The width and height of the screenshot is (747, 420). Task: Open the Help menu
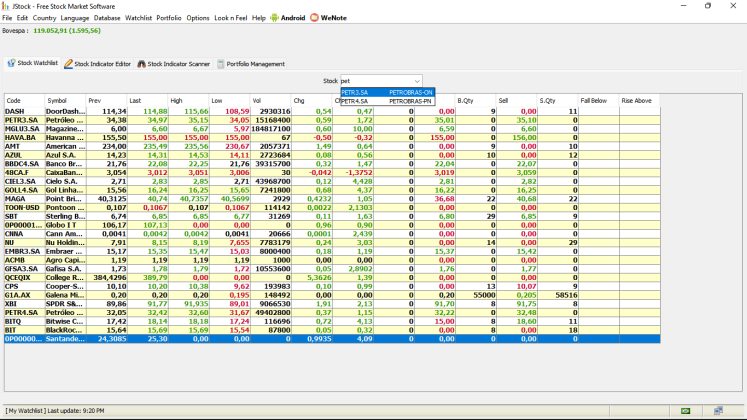pos(259,18)
